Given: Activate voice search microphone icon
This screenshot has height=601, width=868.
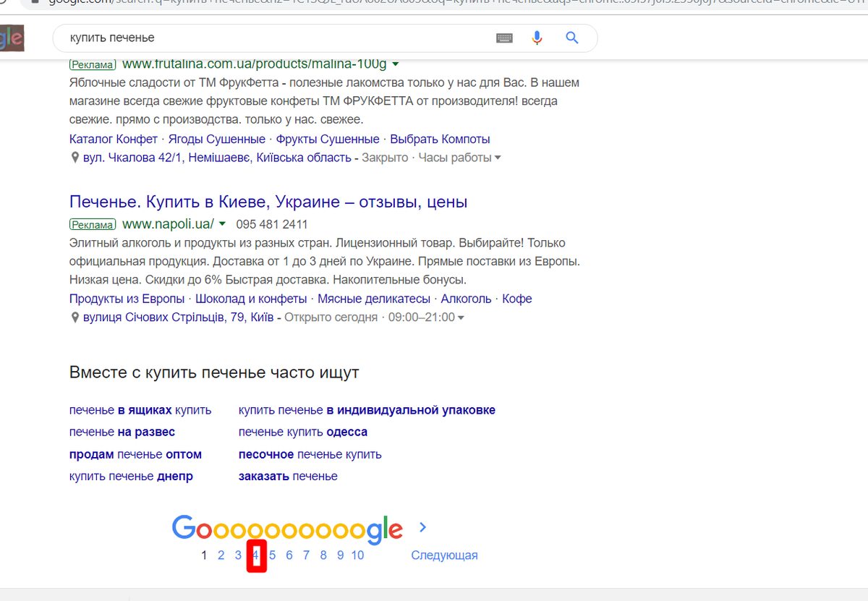Looking at the screenshot, I should 537,38.
